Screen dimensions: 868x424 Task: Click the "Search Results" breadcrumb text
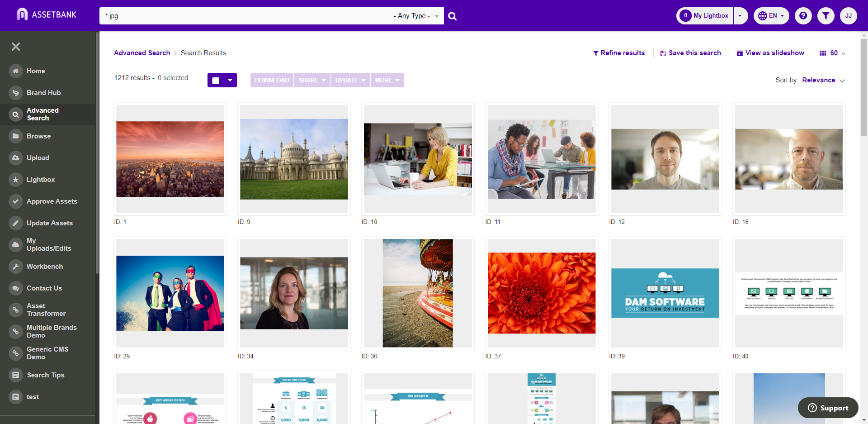[x=203, y=53]
